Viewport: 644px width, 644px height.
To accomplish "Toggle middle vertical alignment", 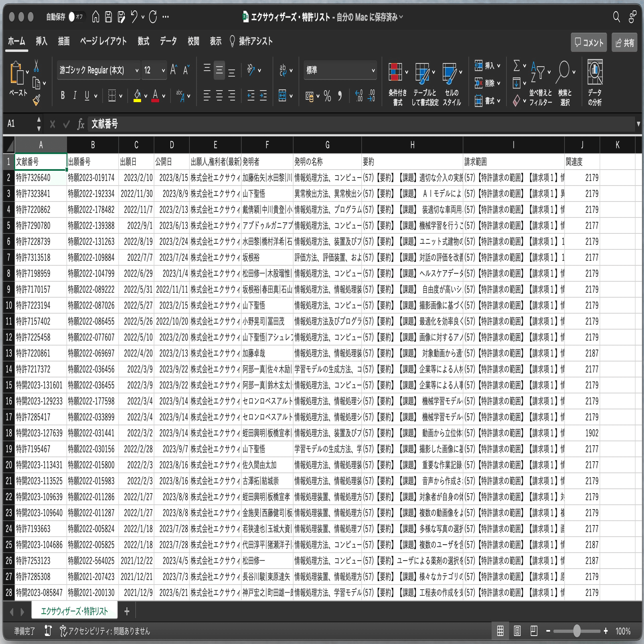I will tap(219, 70).
